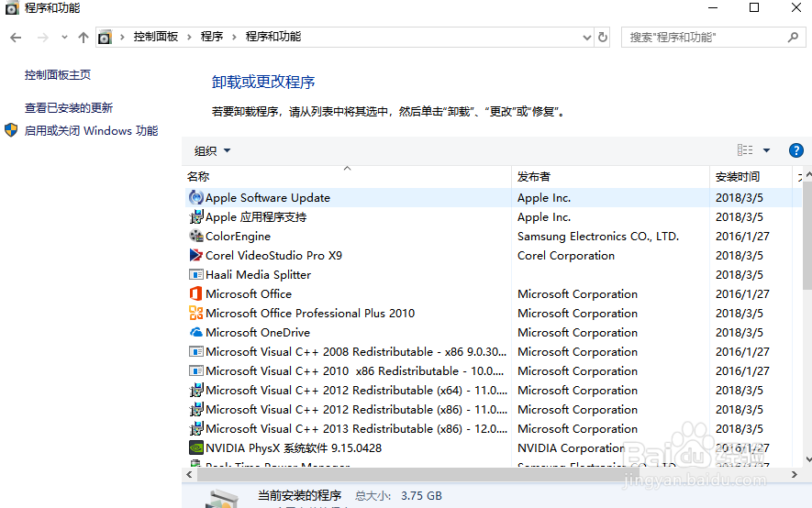This screenshot has height=508, width=812.
Task: Click the Microsoft OneDrive cloud icon
Action: coord(195,332)
